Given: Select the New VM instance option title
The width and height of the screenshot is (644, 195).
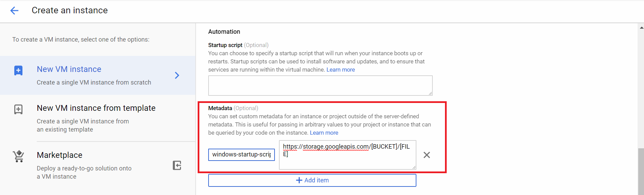Looking at the screenshot, I should pyautogui.click(x=69, y=69).
